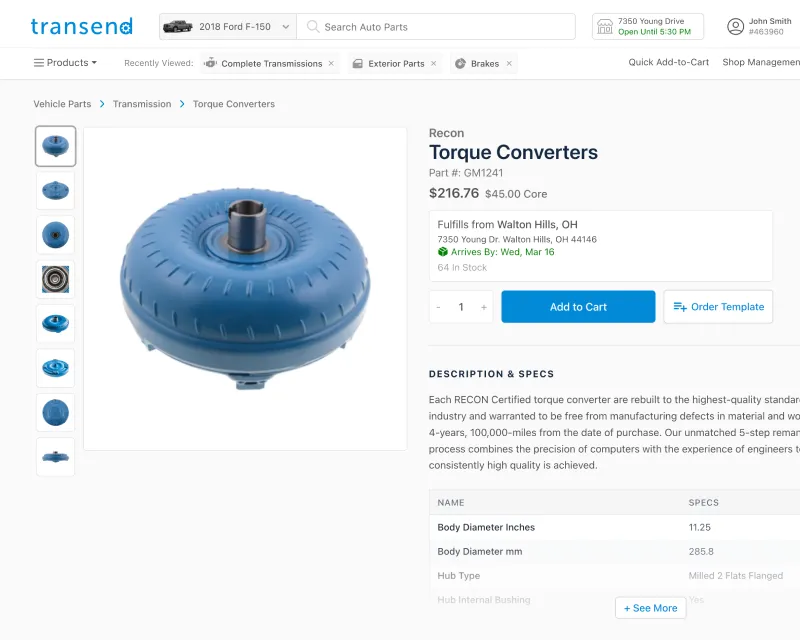The width and height of the screenshot is (800, 640).
Task: Dismiss the Brakes chip with its X
Action: (x=509, y=62)
